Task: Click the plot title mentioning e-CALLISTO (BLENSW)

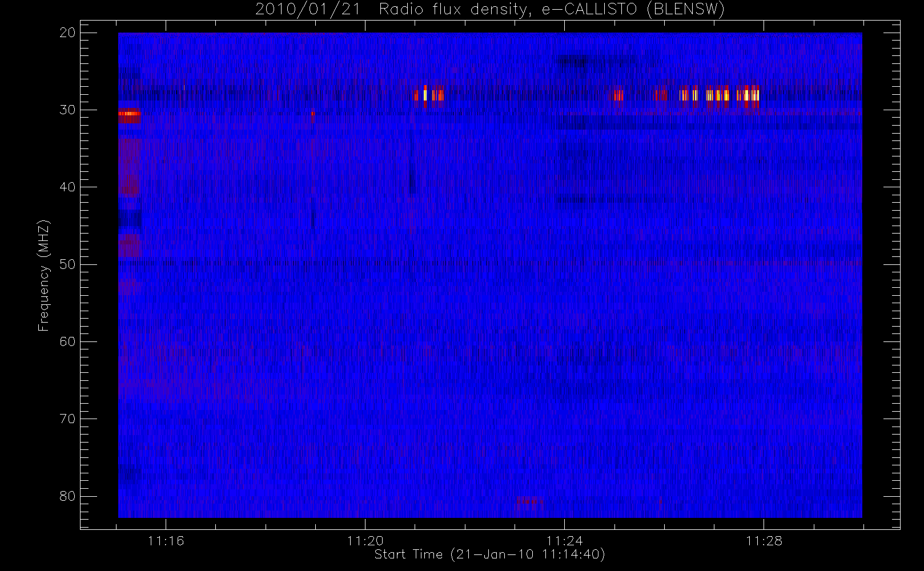Action: [x=490, y=10]
